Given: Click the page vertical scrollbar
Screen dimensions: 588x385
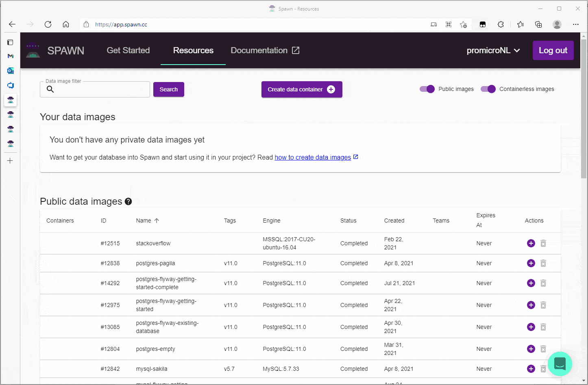Looking at the screenshot, I should pos(584,110).
